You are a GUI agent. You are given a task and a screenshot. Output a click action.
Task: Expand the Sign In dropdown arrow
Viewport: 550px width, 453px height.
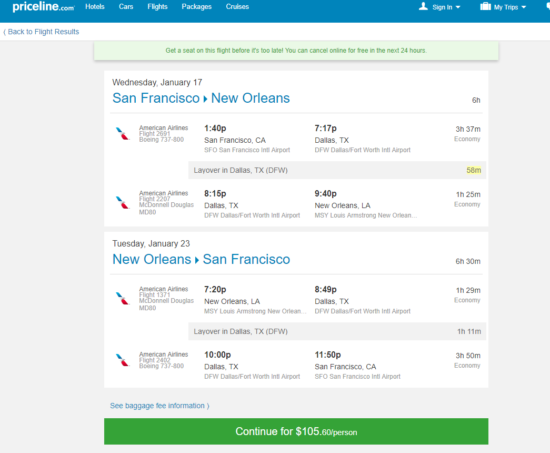click(458, 7)
